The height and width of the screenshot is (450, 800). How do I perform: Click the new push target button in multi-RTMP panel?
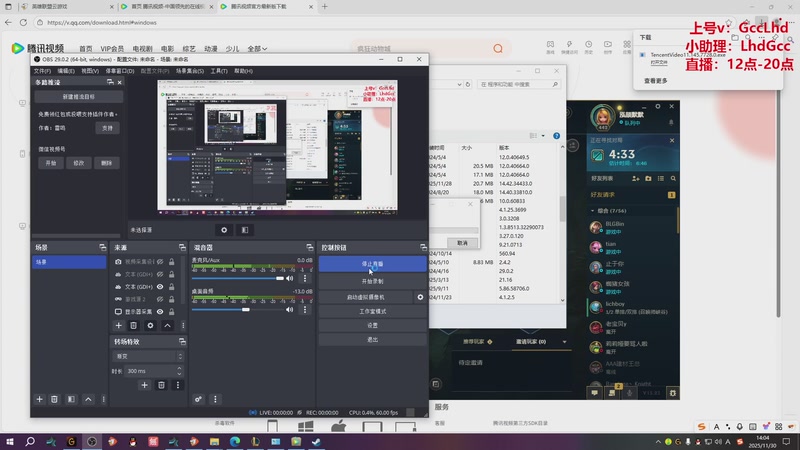[79, 96]
